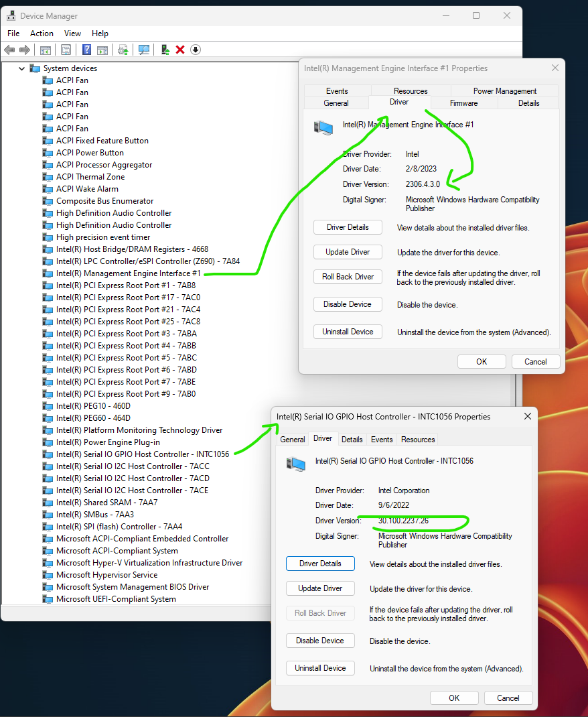Click the icon beside Microsoft UEFI-Compliant System
This screenshot has width=588, height=717.
click(x=48, y=600)
